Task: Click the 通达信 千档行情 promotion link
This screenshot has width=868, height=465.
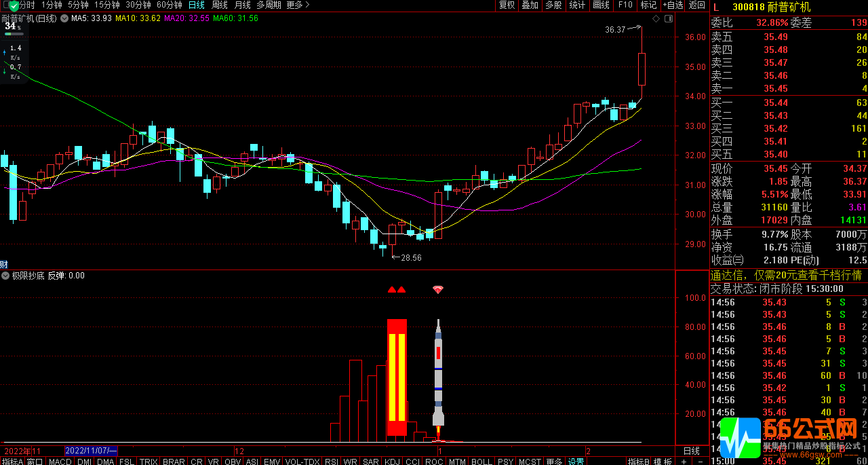Action: tap(786, 276)
